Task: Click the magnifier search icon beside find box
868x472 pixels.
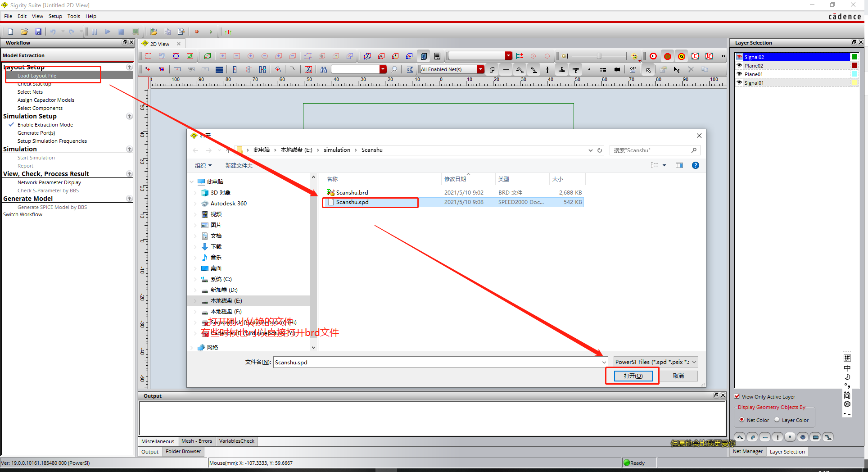Action: tap(394, 69)
